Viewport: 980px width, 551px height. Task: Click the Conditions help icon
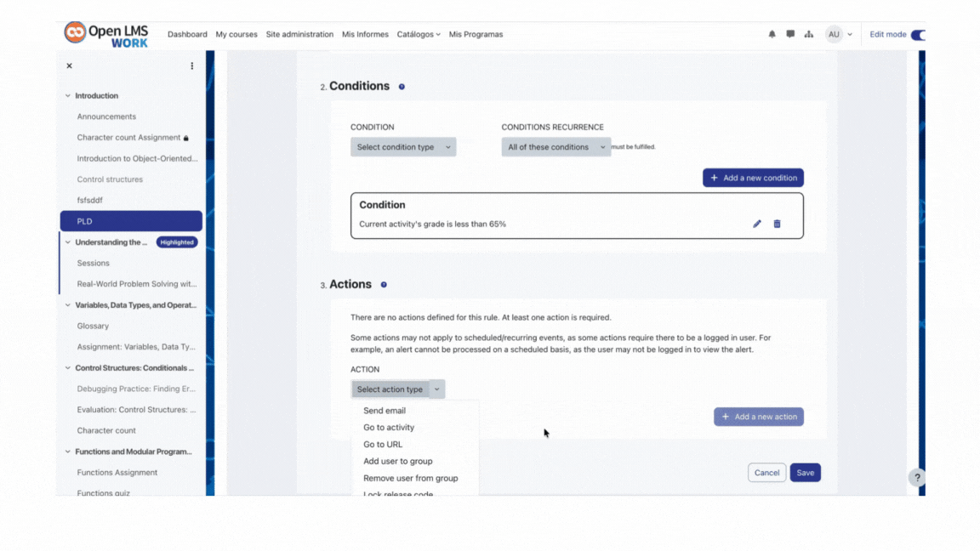click(402, 87)
